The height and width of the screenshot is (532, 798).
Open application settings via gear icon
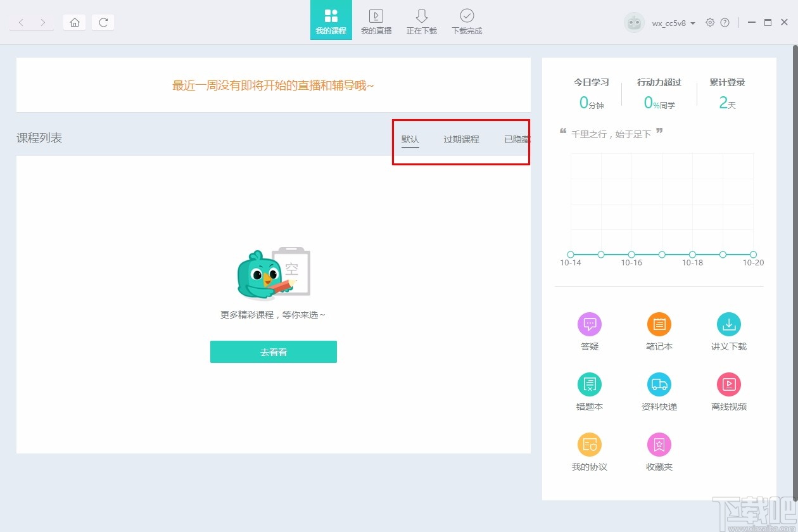tap(711, 22)
